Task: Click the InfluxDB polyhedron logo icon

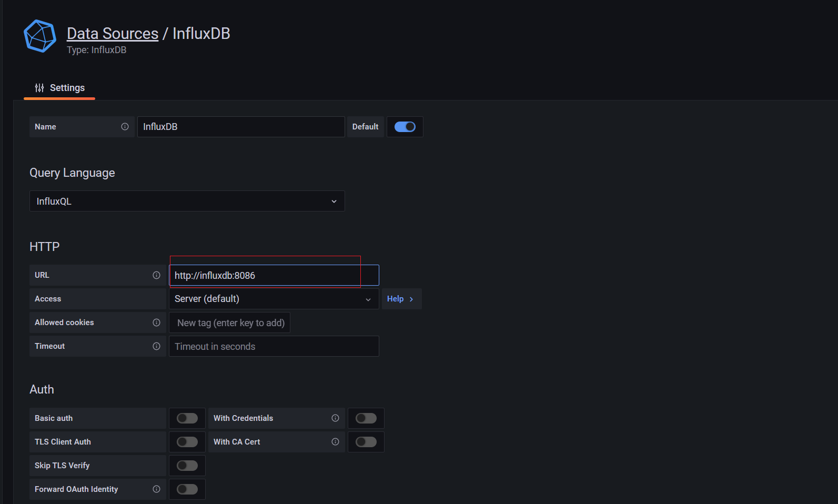Action: [x=40, y=36]
